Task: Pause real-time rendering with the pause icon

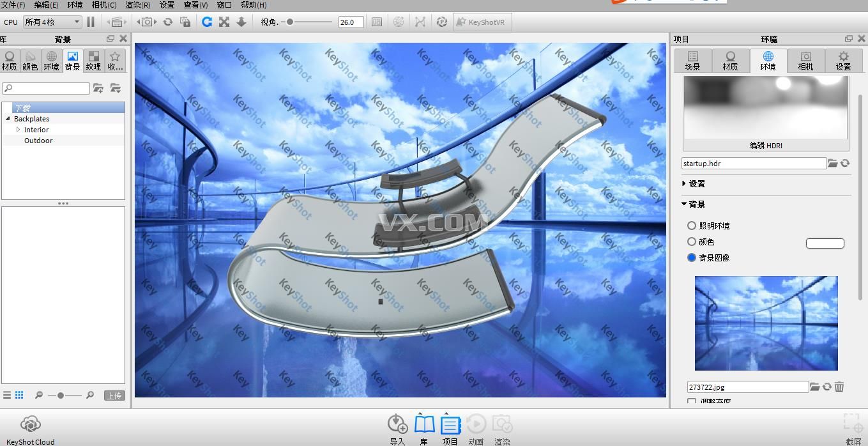Action: click(91, 22)
